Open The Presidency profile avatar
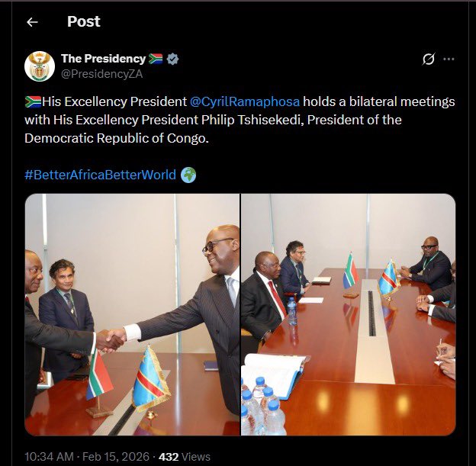The height and width of the screenshot is (466, 476). coord(39,66)
